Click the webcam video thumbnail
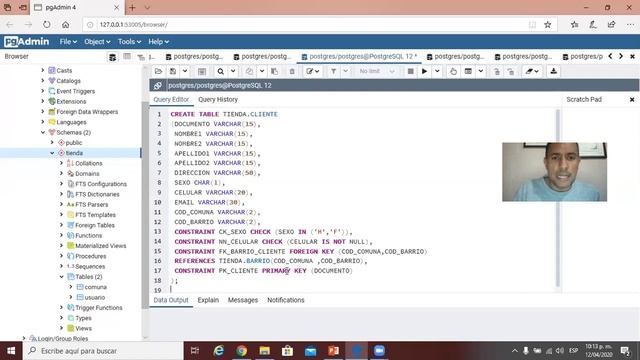This screenshot has width=640, height=360. 554,172
